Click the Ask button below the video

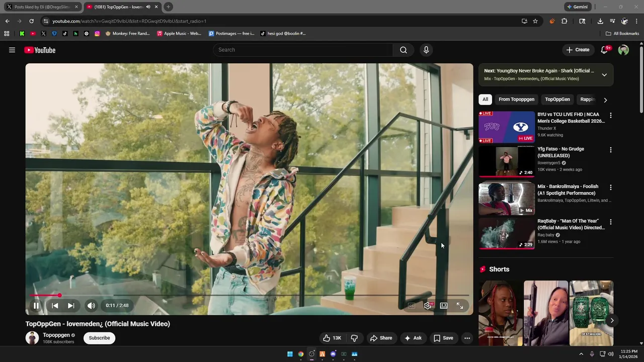(x=413, y=338)
